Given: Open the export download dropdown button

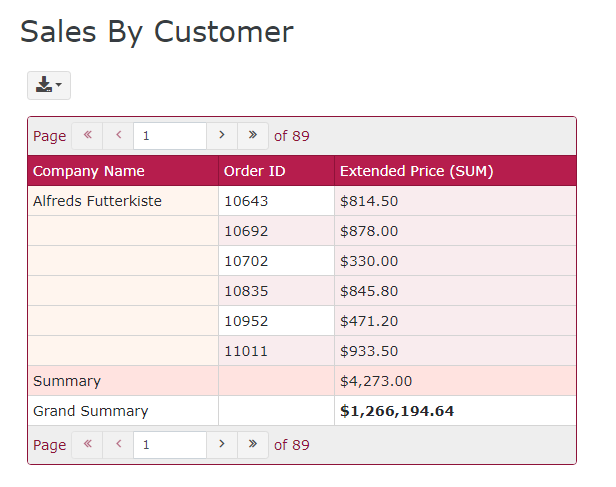Looking at the screenshot, I should point(48,85).
